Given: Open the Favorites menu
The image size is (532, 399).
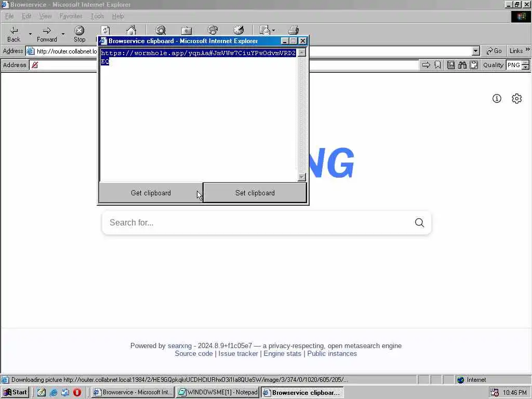Looking at the screenshot, I should 71,16.
